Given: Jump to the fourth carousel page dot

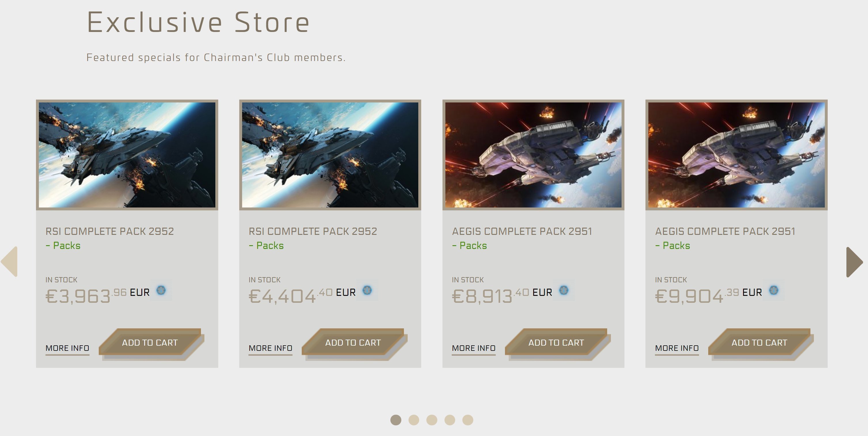Looking at the screenshot, I should (x=450, y=420).
